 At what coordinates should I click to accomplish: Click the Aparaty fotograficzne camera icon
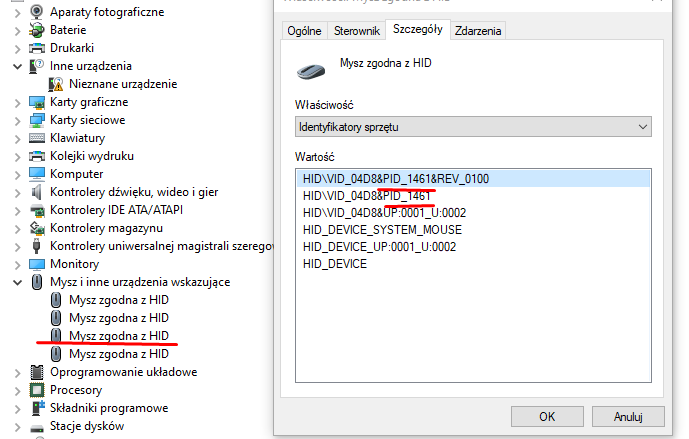point(38,12)
